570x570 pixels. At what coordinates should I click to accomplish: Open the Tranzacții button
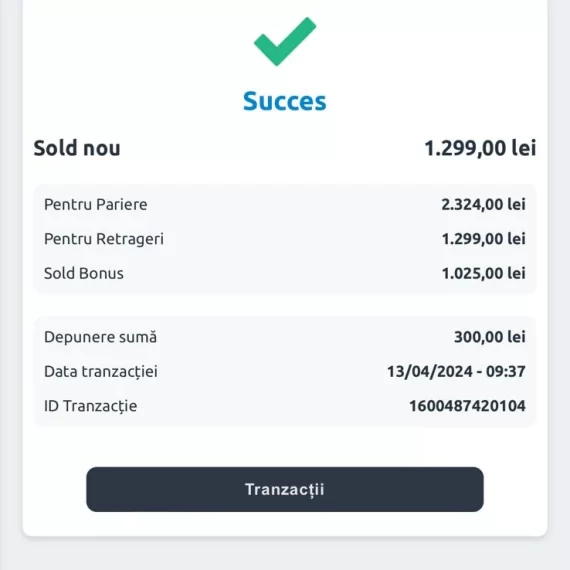tap(285, 489)
